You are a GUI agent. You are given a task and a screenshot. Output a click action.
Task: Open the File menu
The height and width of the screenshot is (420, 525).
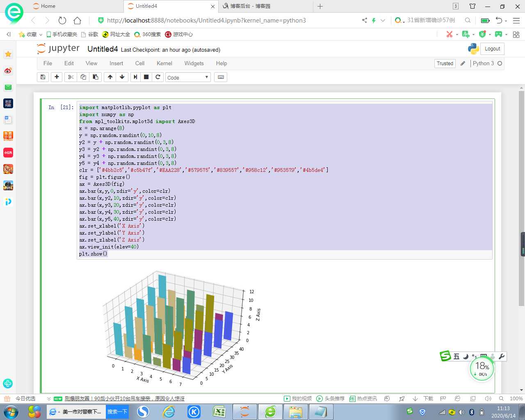48,63
